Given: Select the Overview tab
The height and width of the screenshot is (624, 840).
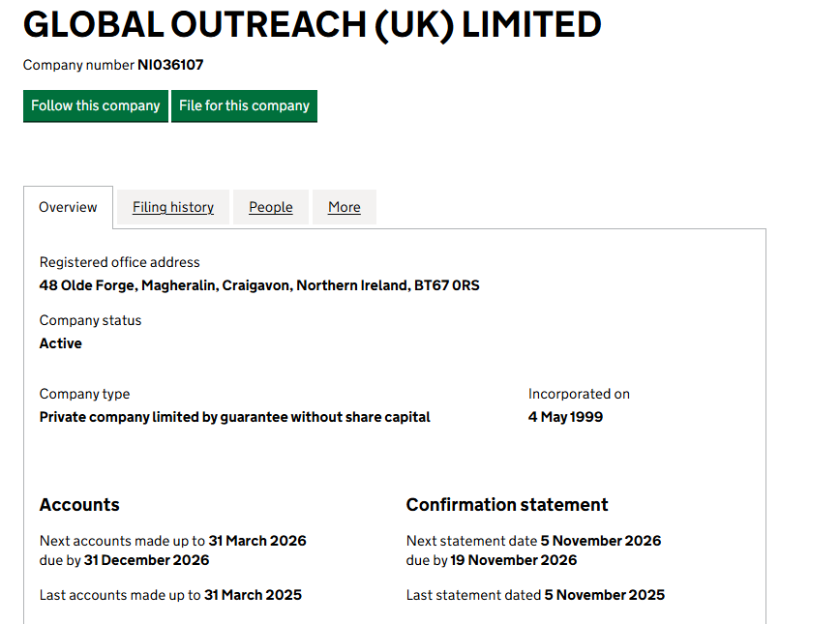Looking at the screenshot, I should pyautogui.click(x=68, y=207).
